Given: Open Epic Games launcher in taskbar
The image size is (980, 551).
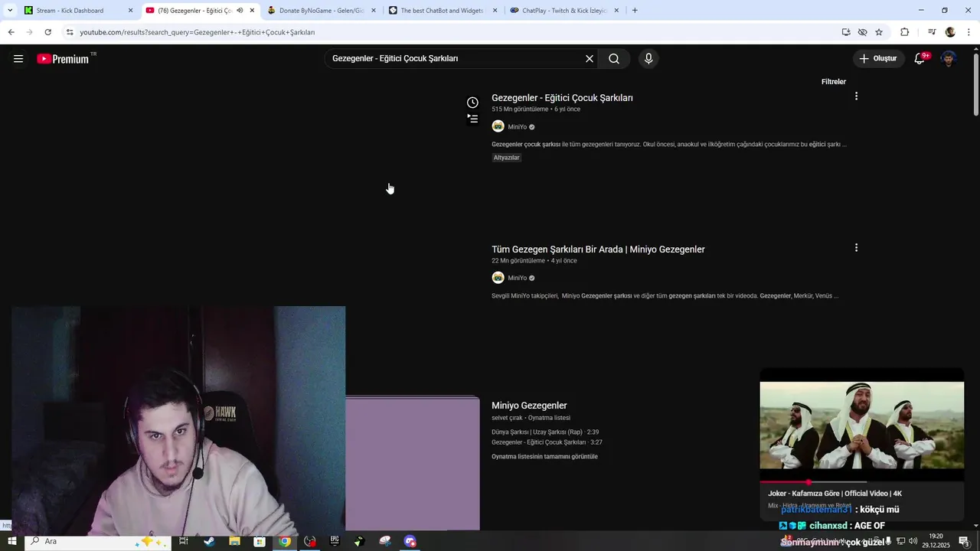Looking at the screenshot, I should 335,541.
